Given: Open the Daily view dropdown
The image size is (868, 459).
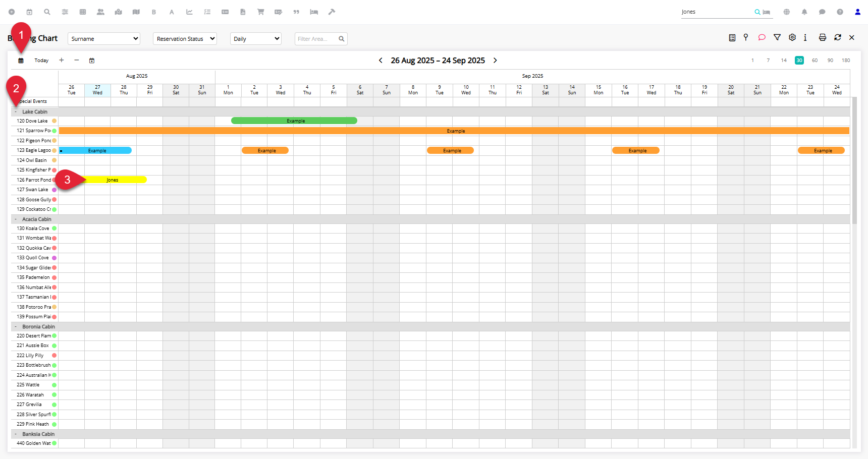Looking at the screenshot, I should coord(256,39).
